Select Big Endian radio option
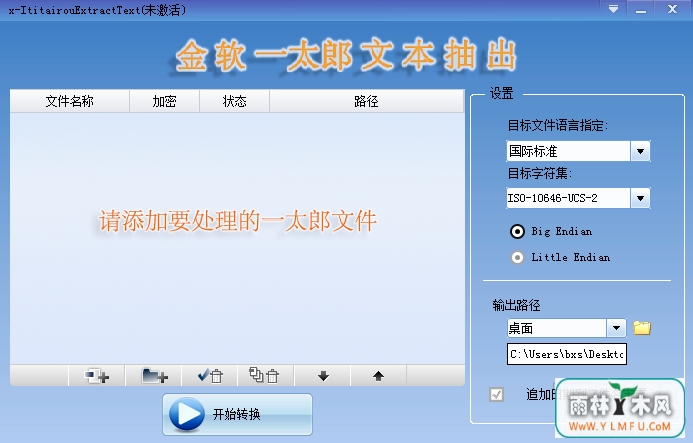The image size is (693, 443). pyautogui.click(x=517, y=231)
